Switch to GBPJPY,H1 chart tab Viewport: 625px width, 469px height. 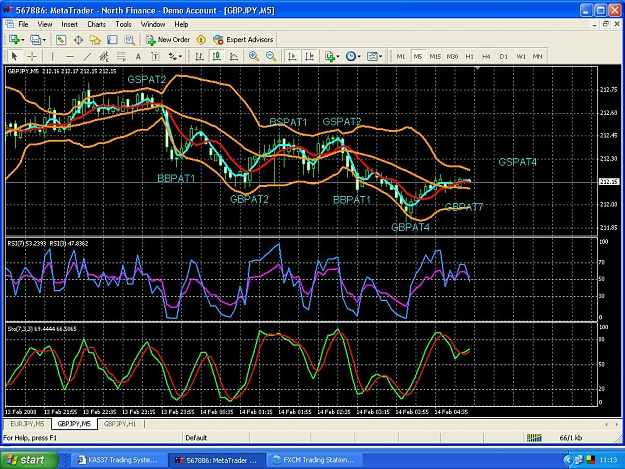click(x=120, y=424)
